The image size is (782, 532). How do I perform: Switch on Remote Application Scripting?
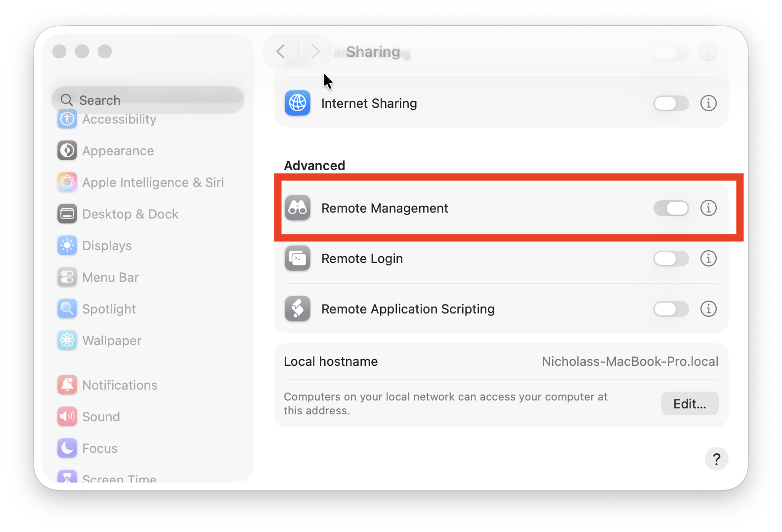(x=671, y=309)
